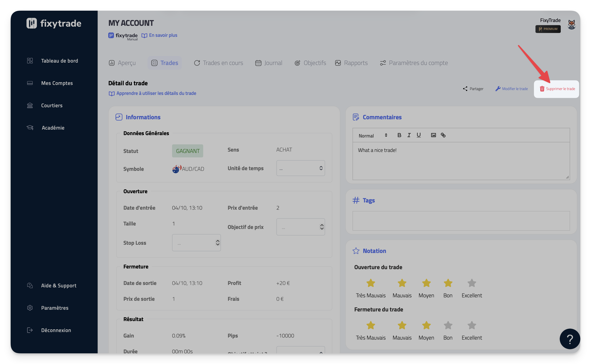Insert an image into the comment
Screen dimensions: 591x364
click(x=433, y=135)
